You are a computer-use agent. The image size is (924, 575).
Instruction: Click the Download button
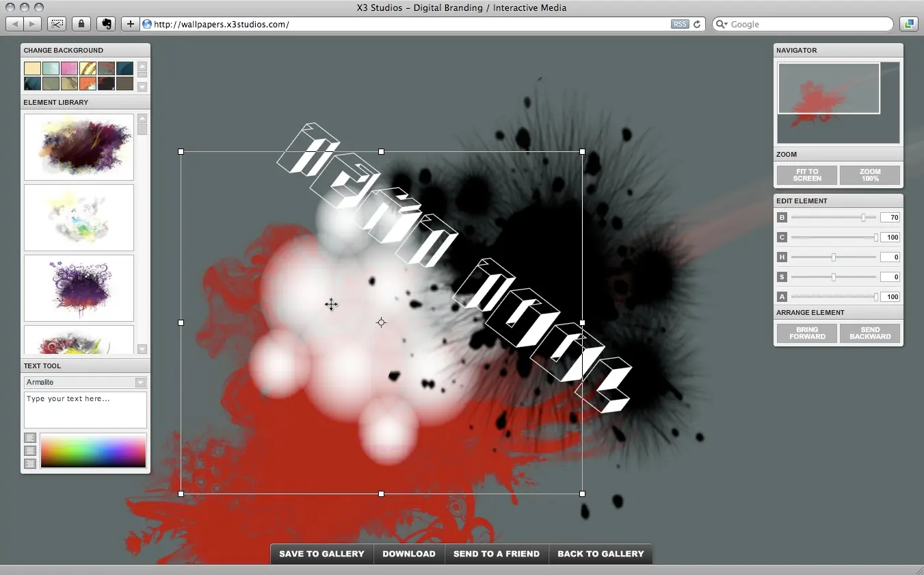point(409,554)
